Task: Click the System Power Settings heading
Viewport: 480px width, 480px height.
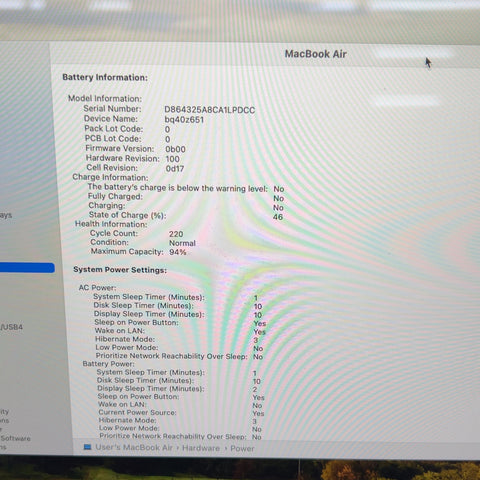Action: pyautogui.click(x=120, y=270)
